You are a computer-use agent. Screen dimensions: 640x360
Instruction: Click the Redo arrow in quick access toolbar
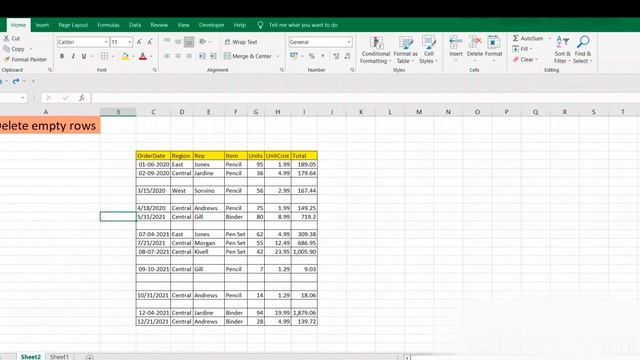[16, 81]
